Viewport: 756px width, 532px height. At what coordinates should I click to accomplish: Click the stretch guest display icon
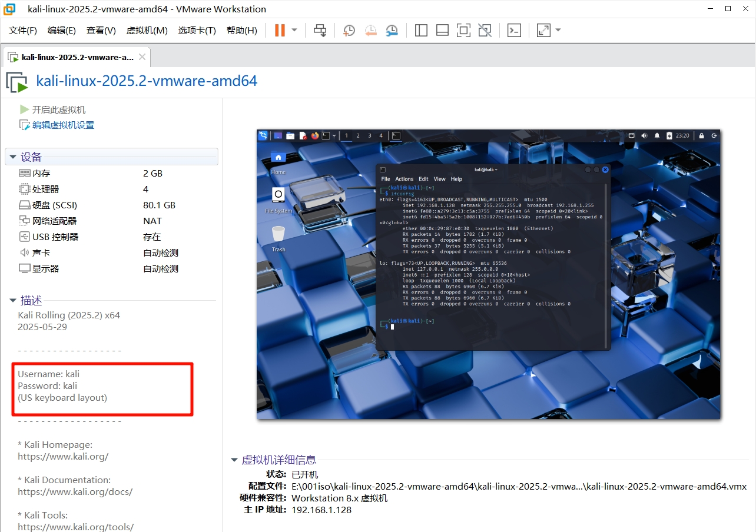click(543, 30)
